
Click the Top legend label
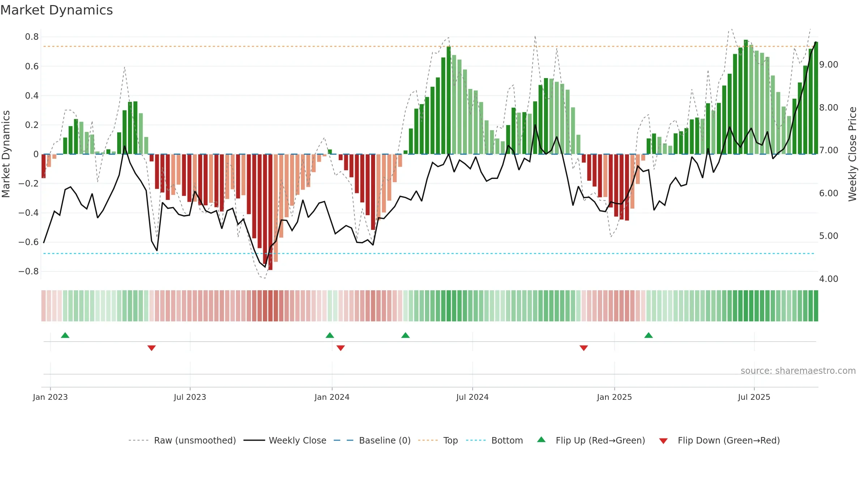(451, 440)
